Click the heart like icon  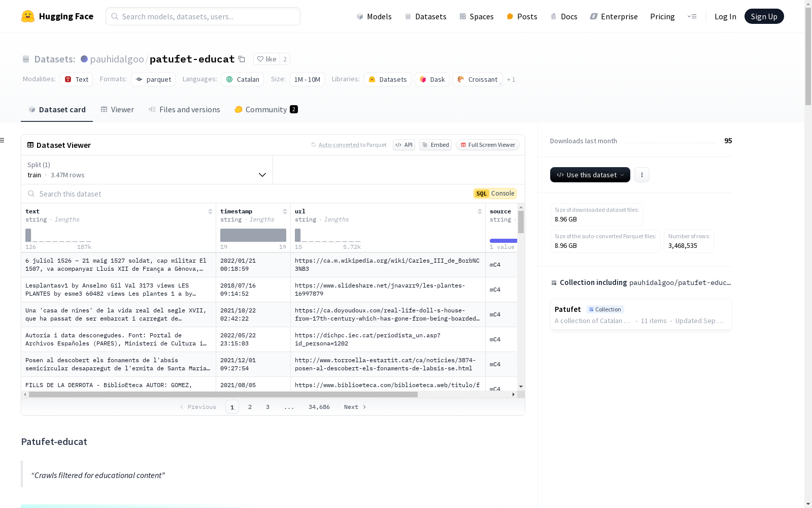[260, 59]
